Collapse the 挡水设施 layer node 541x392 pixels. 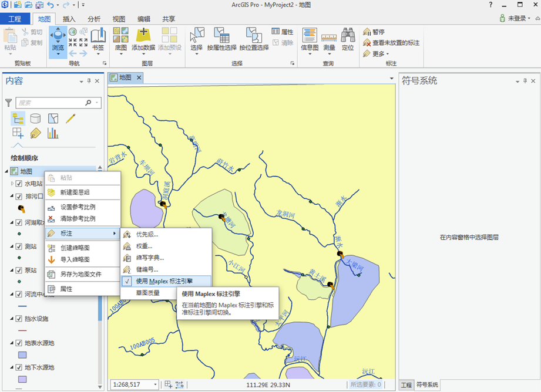(x=12, y=319)
